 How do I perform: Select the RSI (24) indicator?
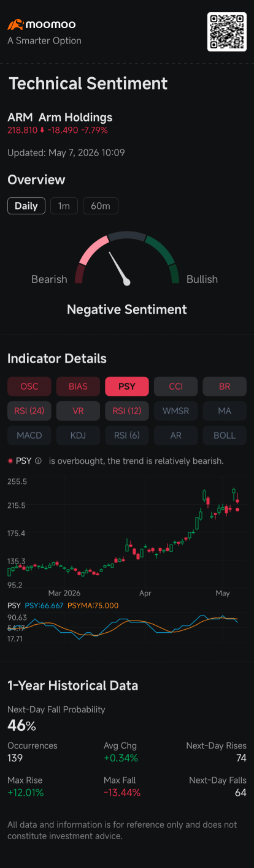[29, 411]
